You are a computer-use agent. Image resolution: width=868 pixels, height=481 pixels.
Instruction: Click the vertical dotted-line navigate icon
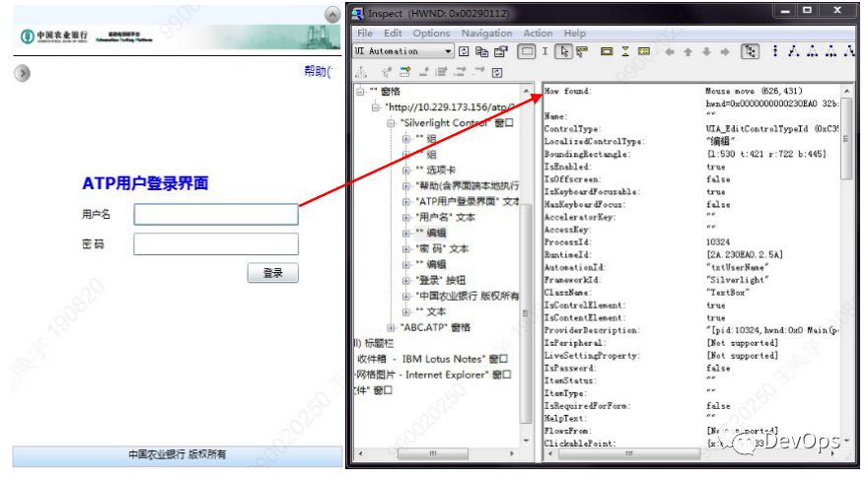(775, 51)
